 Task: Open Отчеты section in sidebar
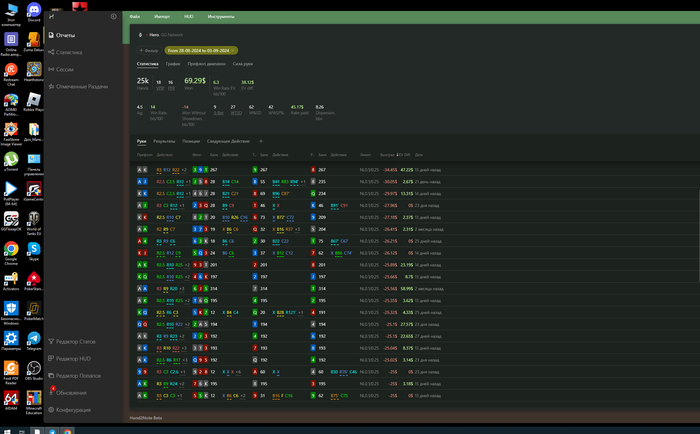pyautogui.click(x=67, y=36)
